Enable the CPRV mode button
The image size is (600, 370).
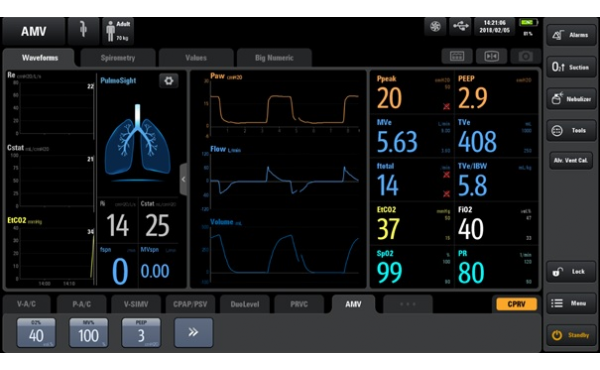coord(516,304)
